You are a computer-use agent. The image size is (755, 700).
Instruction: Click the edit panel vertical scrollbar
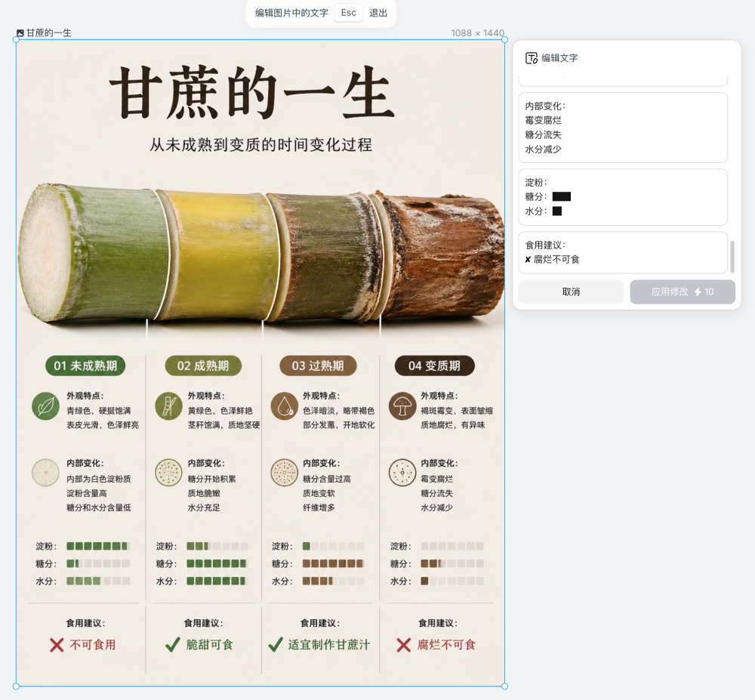[x=732, y=257]
